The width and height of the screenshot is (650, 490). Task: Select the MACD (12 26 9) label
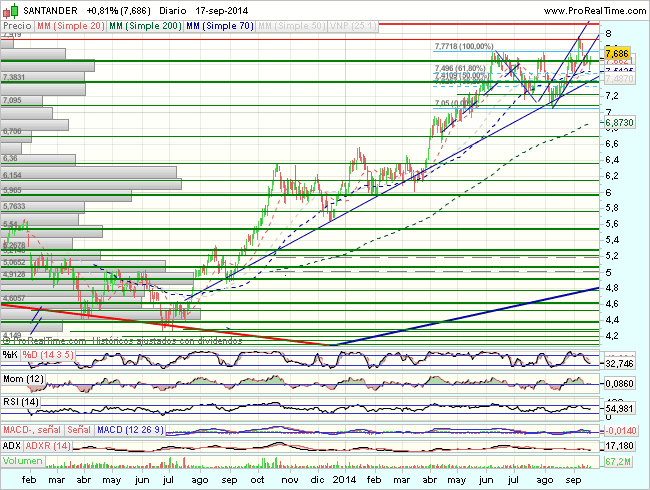click(x=130, y=430)
